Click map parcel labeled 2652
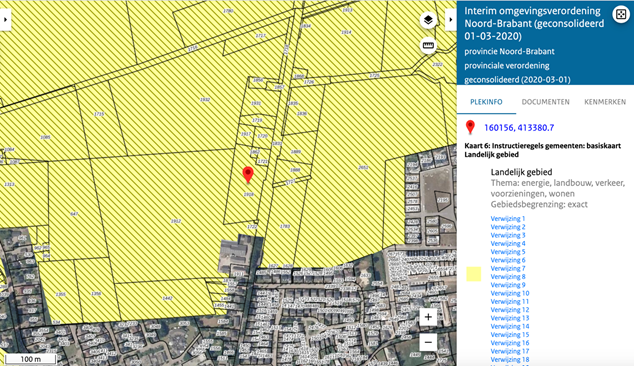Screen dimensions: 634x366 click(x=363, y=167)
